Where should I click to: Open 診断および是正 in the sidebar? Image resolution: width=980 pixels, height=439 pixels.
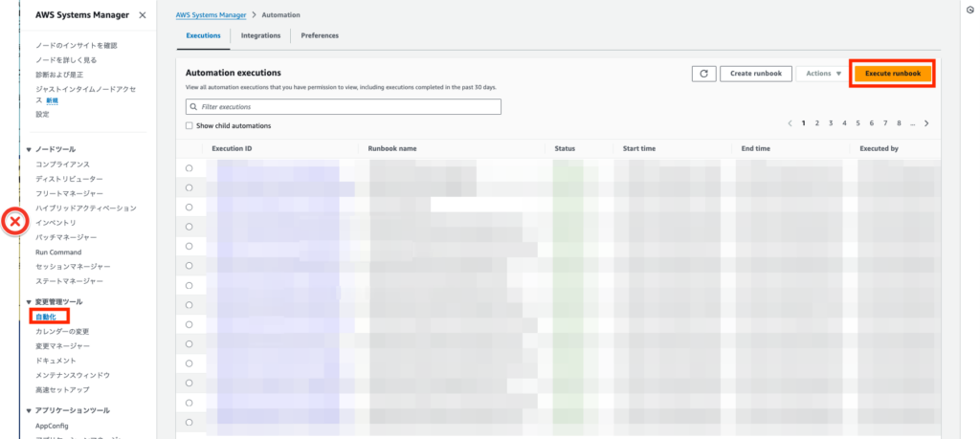59,75
